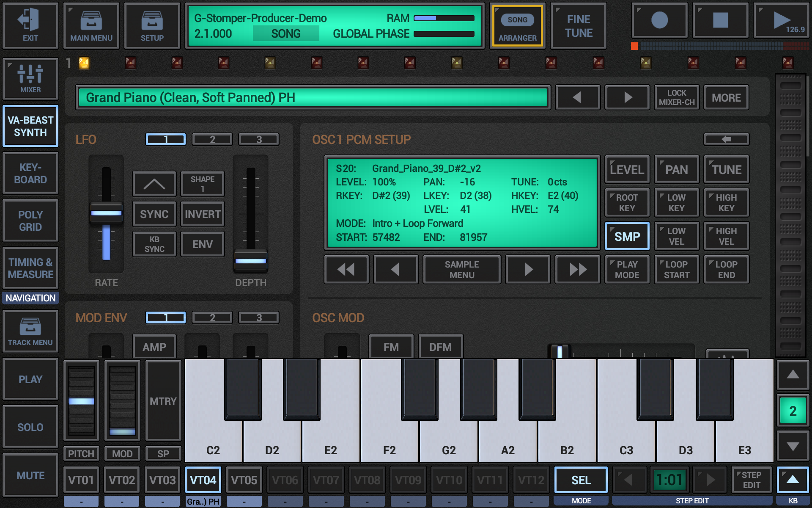The height and width of the screenshot is (508, 812).
Task: Open the Main Menu
Action: (x=91, y=25)
